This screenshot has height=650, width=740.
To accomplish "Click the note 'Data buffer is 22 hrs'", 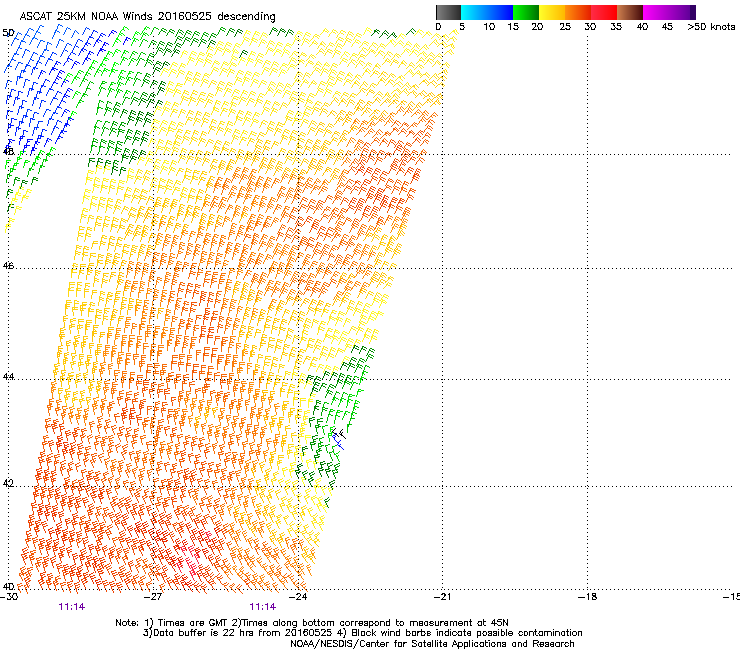I will (x=205, y=633).
